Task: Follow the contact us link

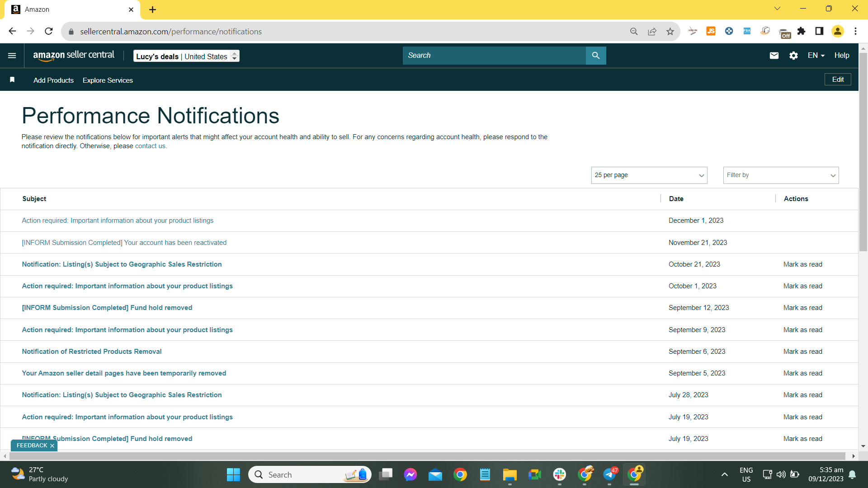Action: coord(150,146)
